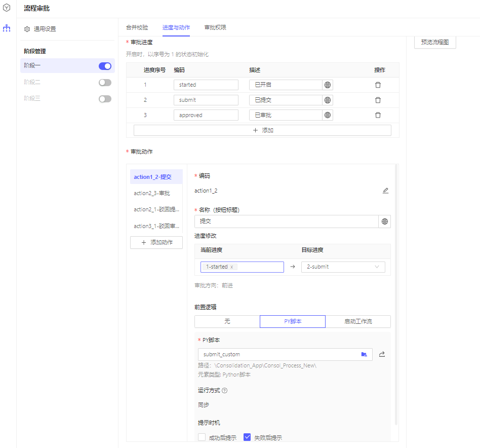Check the 成功后提示 checkbox
Screen dimensions: 480x448
pyautogui.click(x=202, y=437)
